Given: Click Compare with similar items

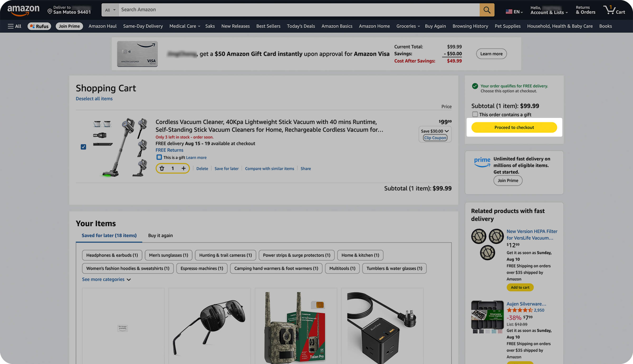Looking at the screenshot, I should point(269,169).
